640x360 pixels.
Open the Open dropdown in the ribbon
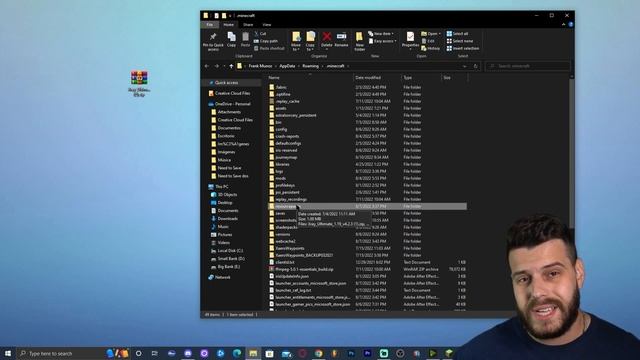click(x=431, y=33)
